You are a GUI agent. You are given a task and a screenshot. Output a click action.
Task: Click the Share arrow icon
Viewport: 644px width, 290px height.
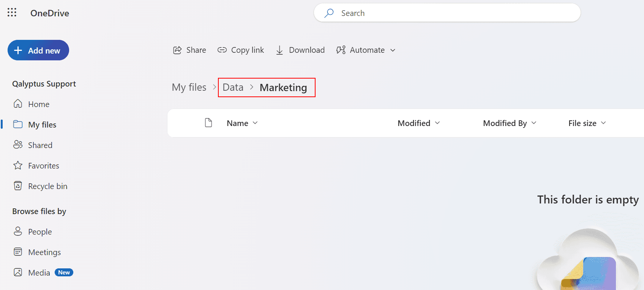177,50
